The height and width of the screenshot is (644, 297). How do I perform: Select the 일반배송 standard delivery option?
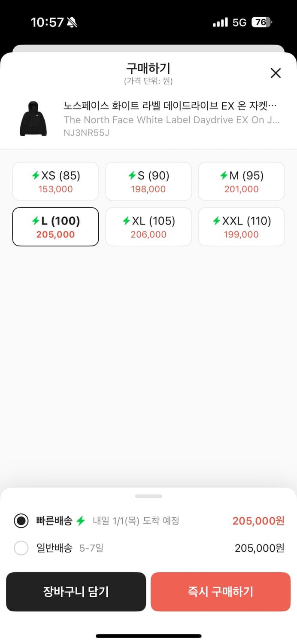point(21,548)
